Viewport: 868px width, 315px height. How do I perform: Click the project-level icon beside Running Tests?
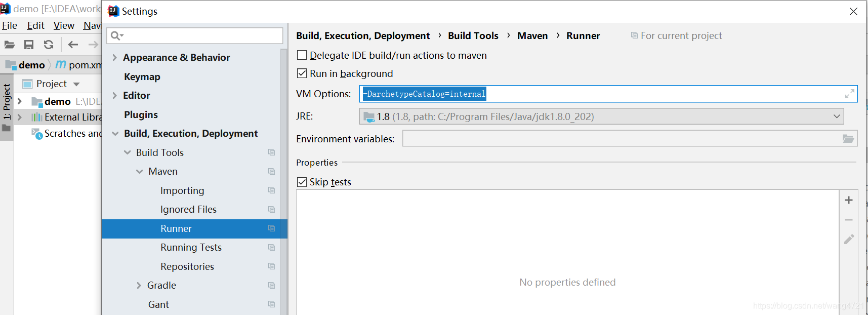pyautogui.click(x=271, y=247)
